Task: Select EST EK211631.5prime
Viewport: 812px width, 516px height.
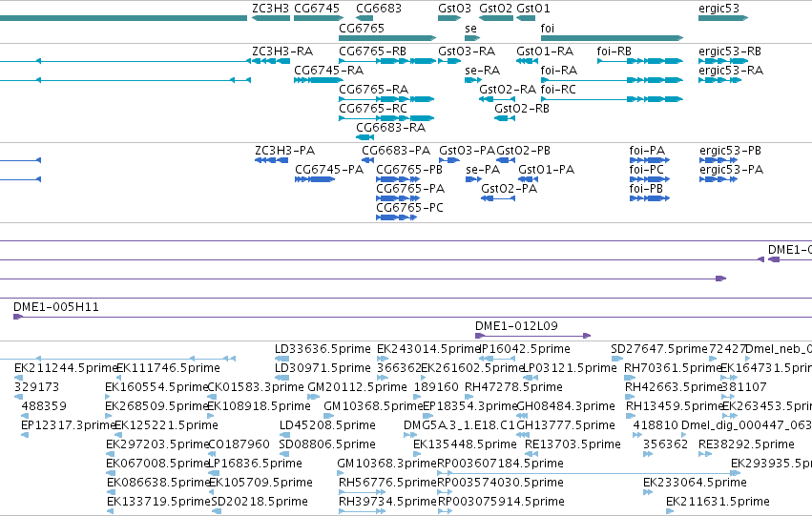Action: pyautogui.click(x=718, y=502)
